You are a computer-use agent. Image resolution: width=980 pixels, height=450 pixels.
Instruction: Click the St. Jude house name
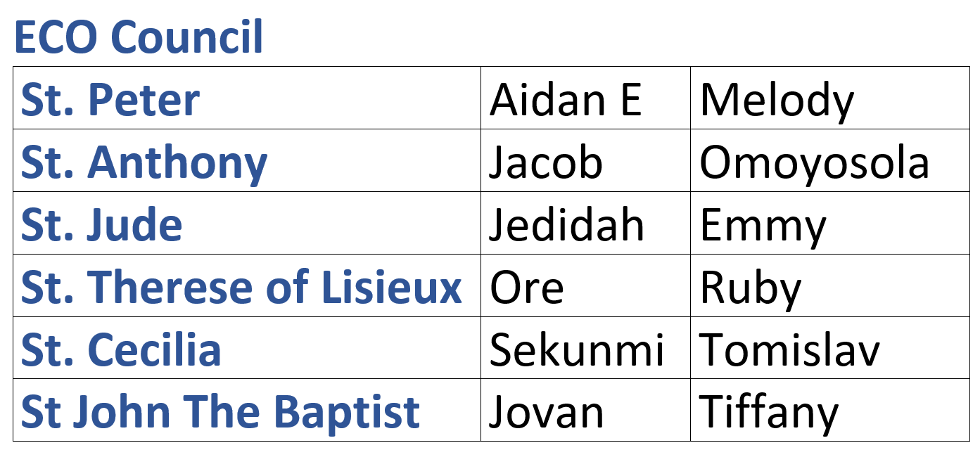click(102, 225)
